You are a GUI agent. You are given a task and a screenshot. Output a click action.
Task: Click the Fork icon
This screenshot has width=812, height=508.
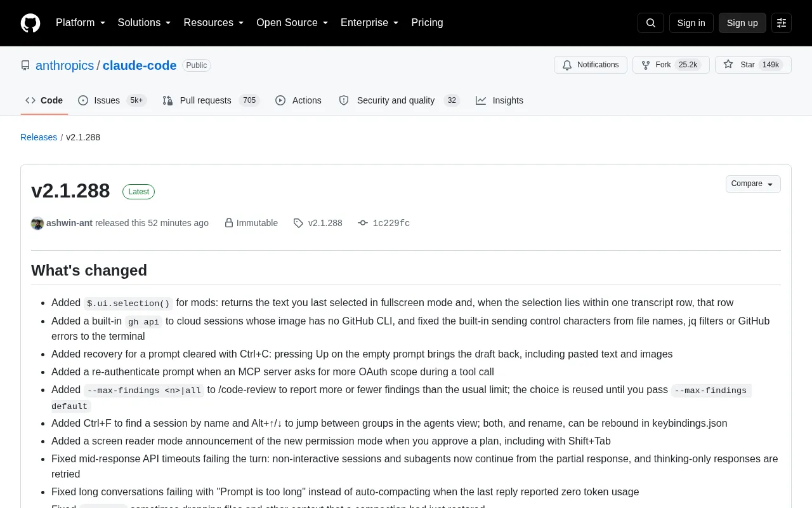(x=646, y=65)
